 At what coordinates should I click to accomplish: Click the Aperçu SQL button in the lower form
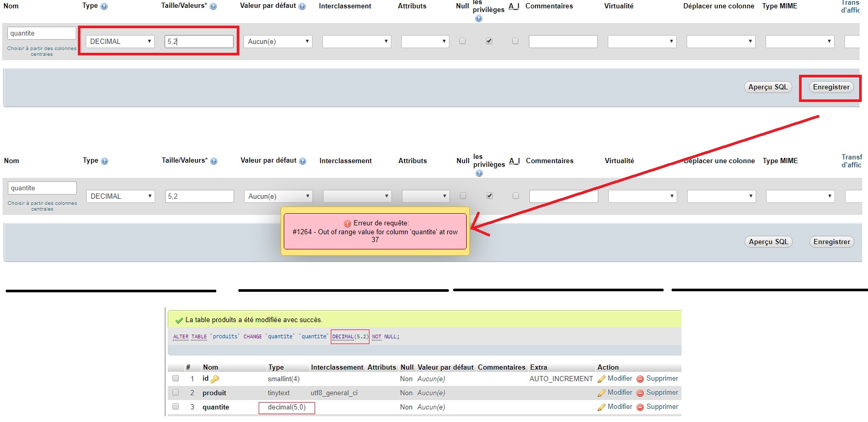point(768,242)
